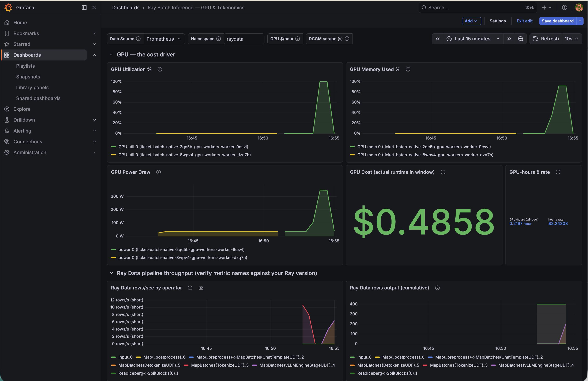Expand the Connections section chevron
588x381 pixels.
[x=94, y=142]
